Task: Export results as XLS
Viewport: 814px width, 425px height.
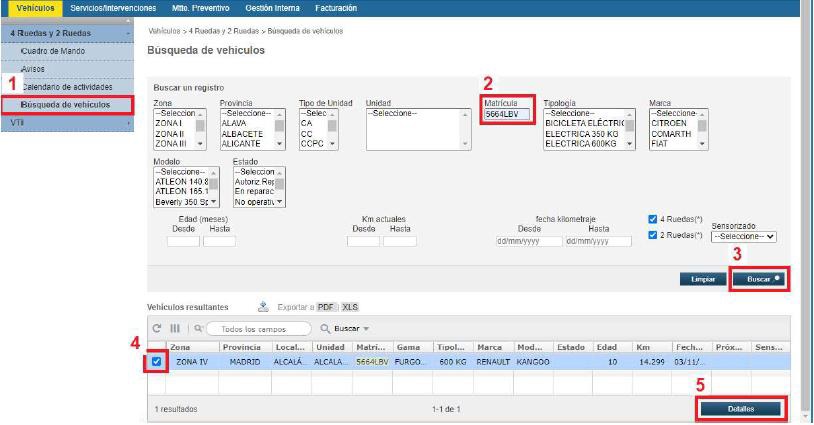Action: pos(350,307)
